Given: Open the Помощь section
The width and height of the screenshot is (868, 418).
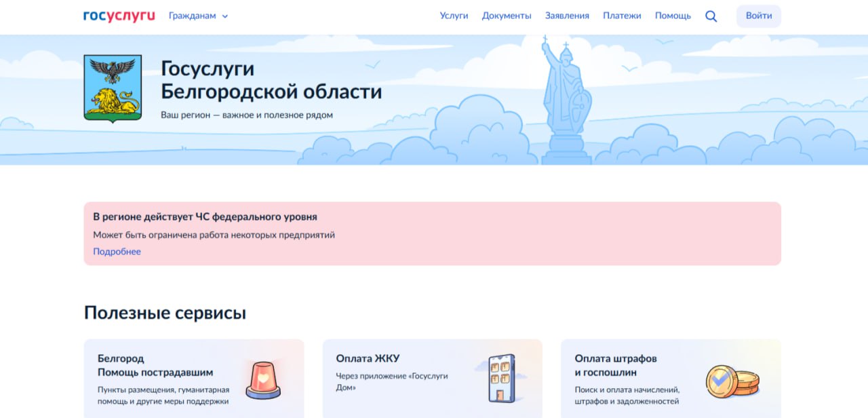Looking at the screenshot, I should tap(673, 16).
